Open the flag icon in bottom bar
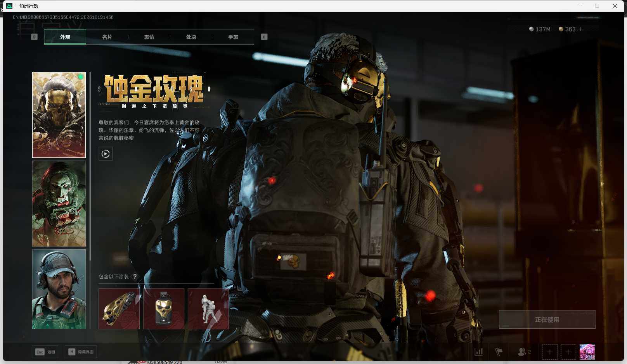The height and width of the screenshot is (364, 627). tap(499, 352)
